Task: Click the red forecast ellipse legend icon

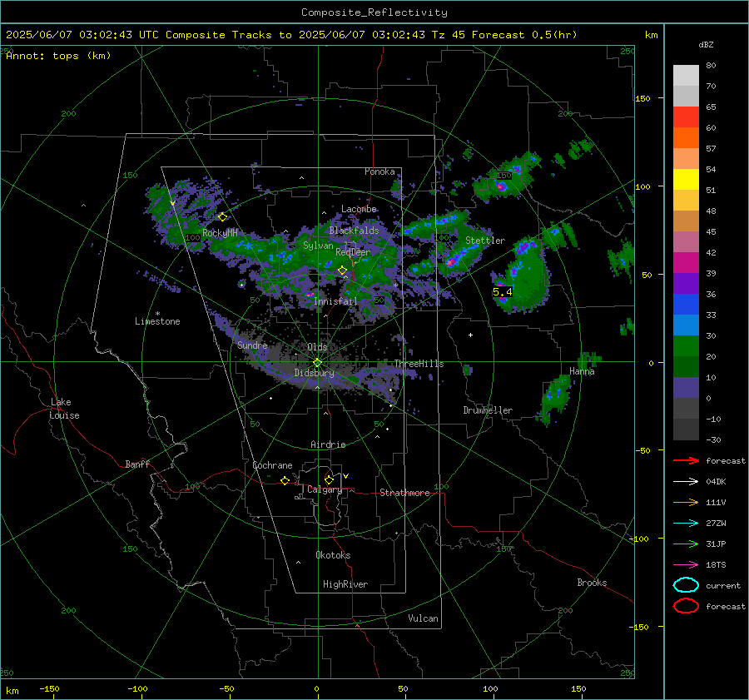Action: pyautogui.click(x=686, y=606)
